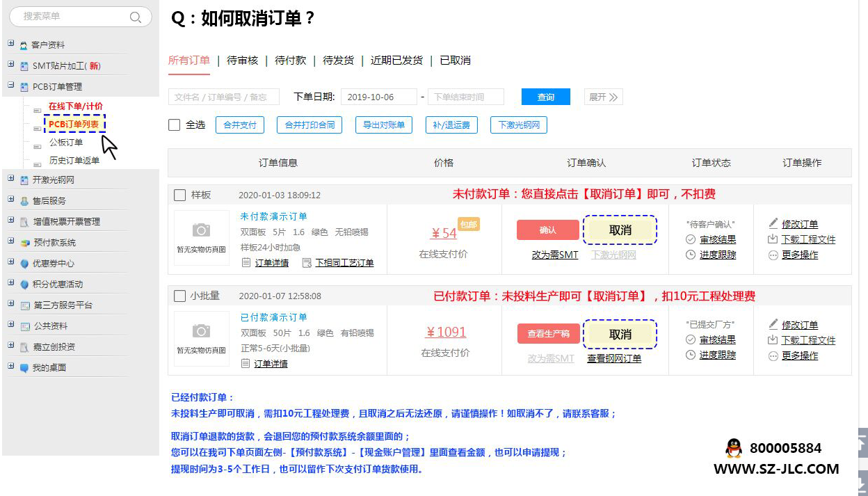Click the pencil icon beside first 修改订单
Screen dimensions: 868x496
tap(773, 224)
